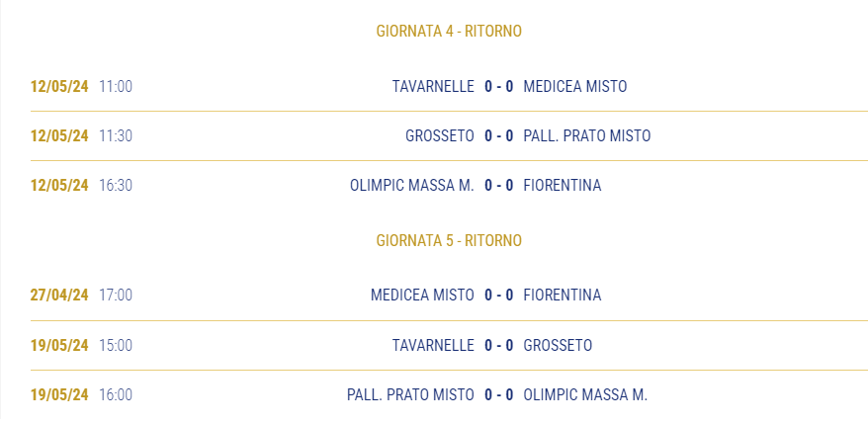Click Grosseto as away team against Tavarnelle
The height and width of the screenshot is (424, 868).
coord(558,345)
